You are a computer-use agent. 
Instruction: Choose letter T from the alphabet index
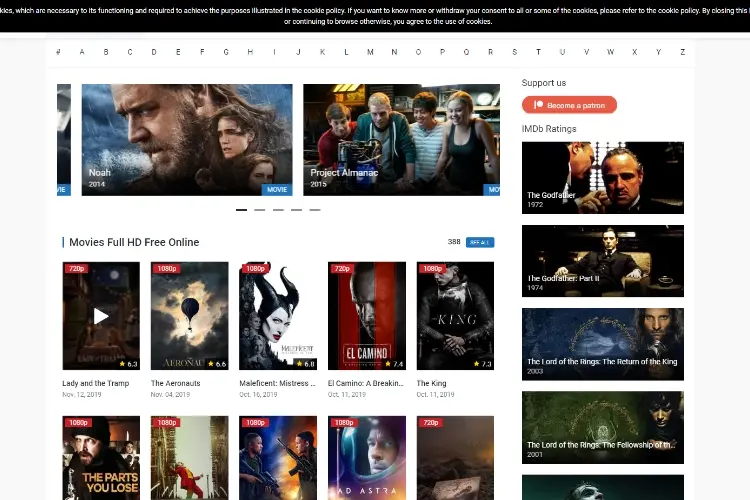538,52
